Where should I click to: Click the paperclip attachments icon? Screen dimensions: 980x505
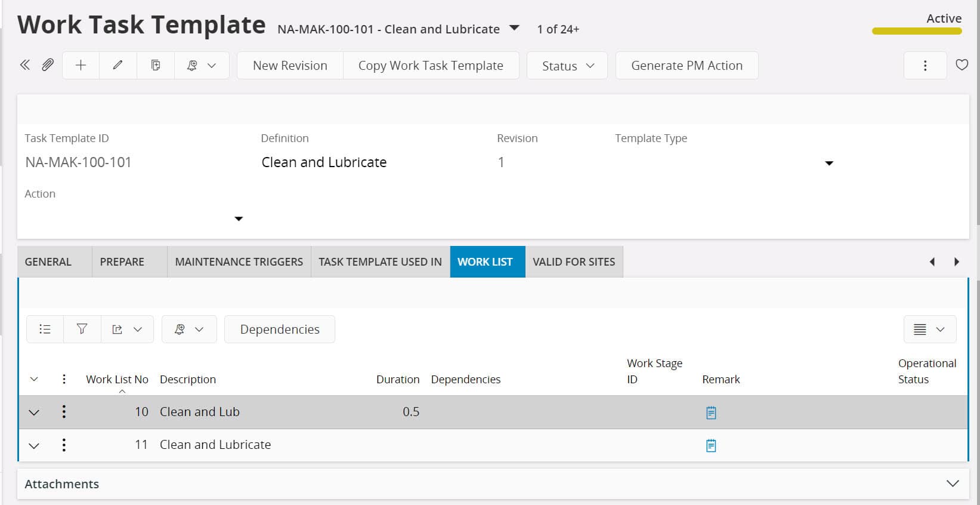pos(48,65)
